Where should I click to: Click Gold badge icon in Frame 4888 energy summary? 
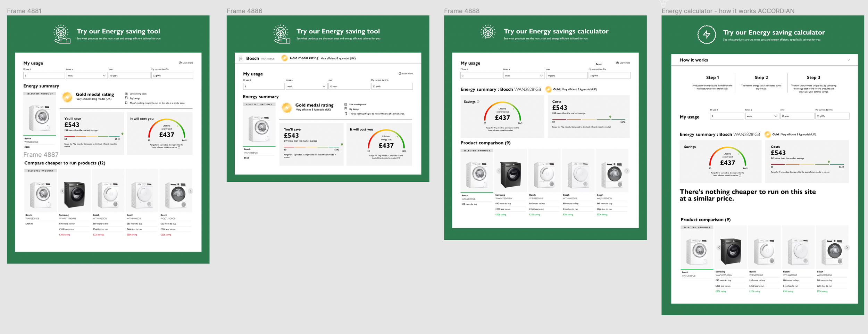pos(549,89)
